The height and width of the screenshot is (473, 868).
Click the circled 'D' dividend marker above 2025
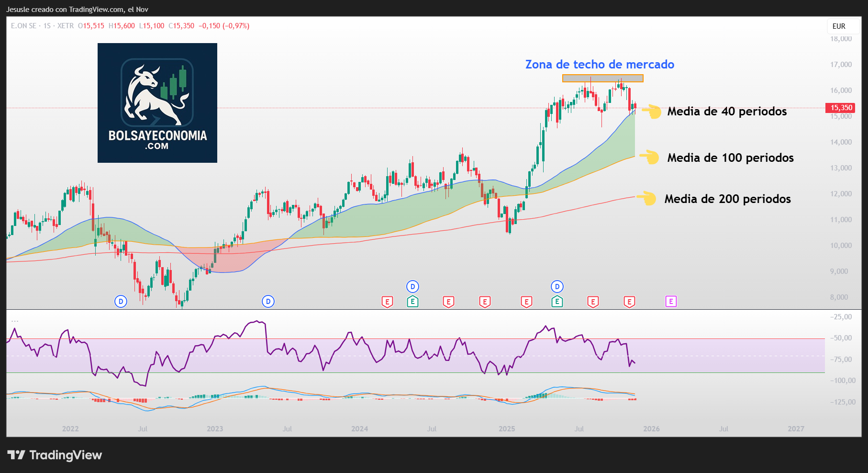557,286
